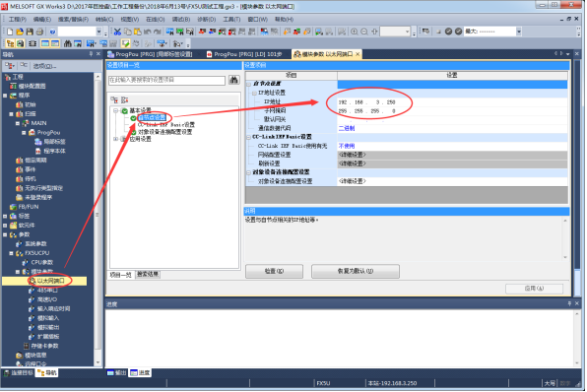The image size is (587, 392).
Task: Select 485串口 in navigation tree
Action: pyautogui.click(x=47, y=291)
